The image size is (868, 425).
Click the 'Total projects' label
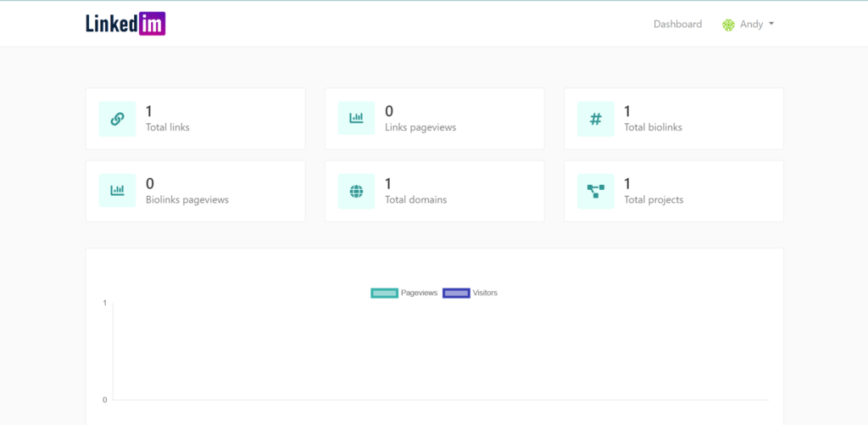pos(654,200)
